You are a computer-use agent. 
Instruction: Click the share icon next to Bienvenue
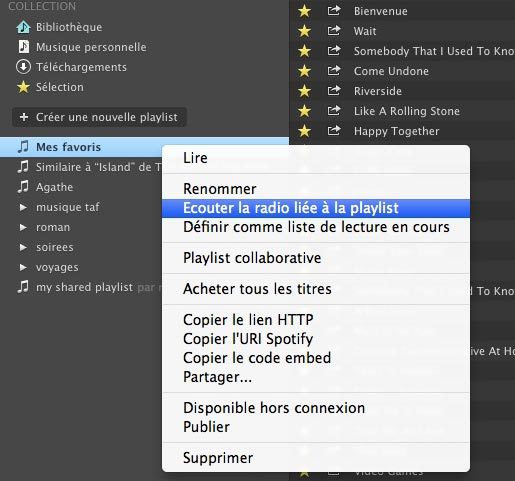click(x=334, y=11)
